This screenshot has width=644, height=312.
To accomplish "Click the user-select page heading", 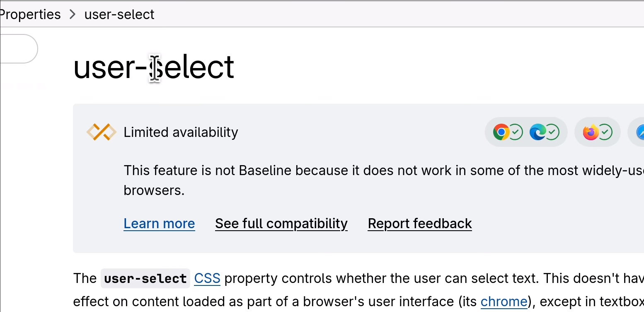I will point(154,67).
